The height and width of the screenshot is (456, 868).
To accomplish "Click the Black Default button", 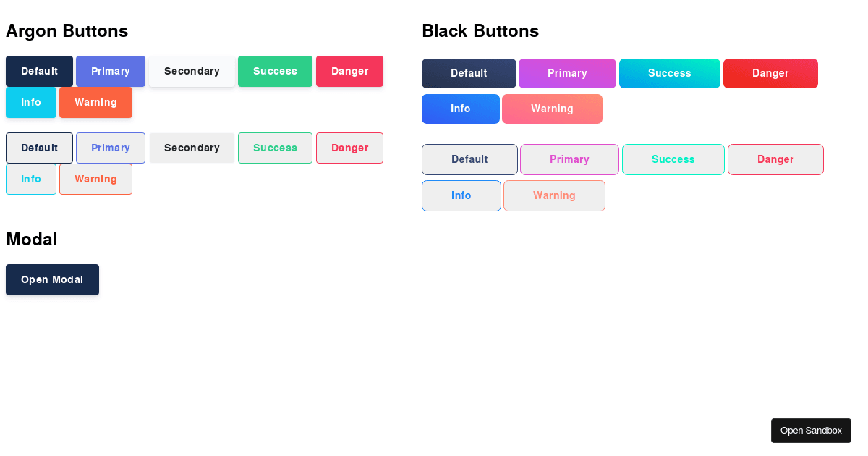I will pos(469,73).
